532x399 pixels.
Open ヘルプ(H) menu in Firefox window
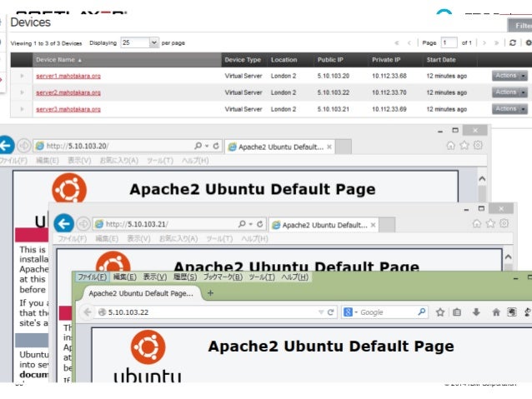[294, 277]
